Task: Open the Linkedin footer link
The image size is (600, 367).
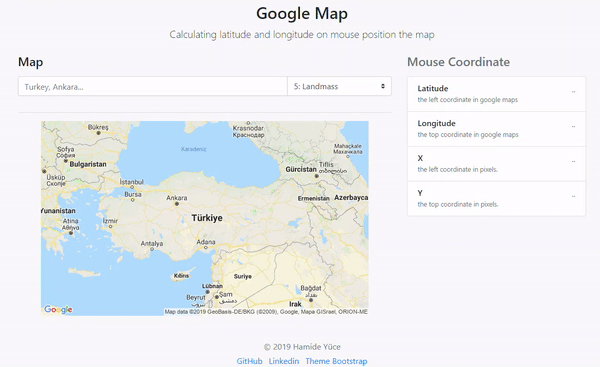Action: pos(284,361)
